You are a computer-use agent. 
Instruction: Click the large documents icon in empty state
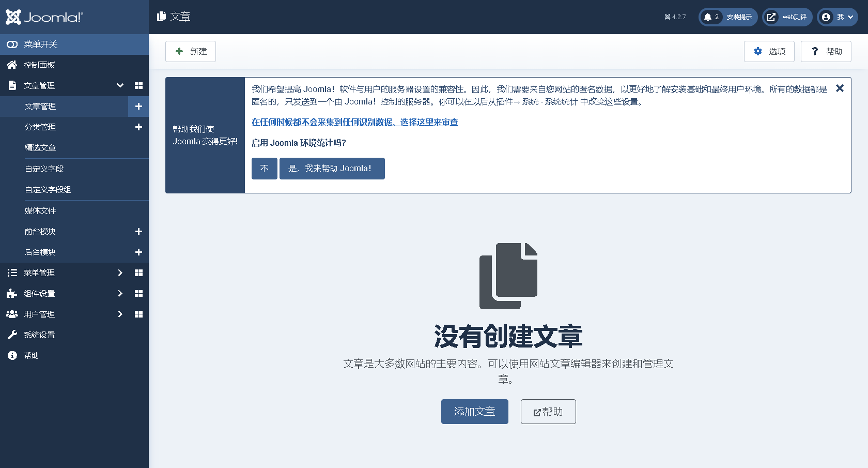point(508,276)
